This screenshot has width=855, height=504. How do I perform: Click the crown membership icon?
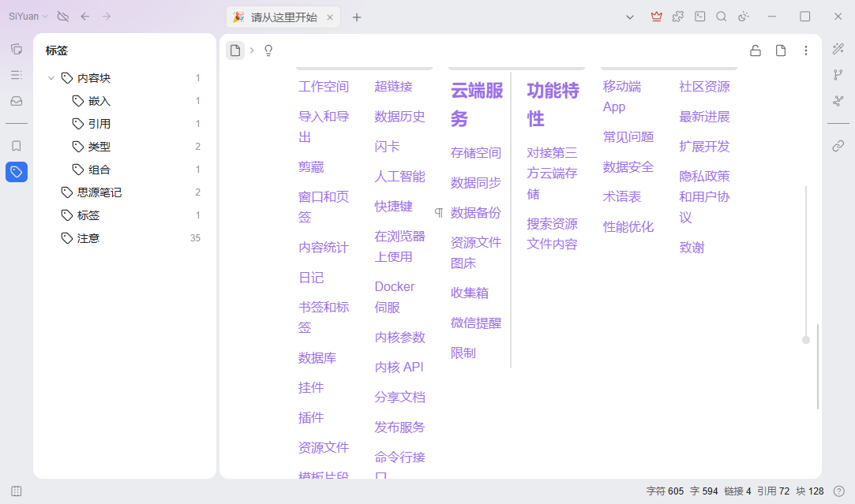coord(657,17)
